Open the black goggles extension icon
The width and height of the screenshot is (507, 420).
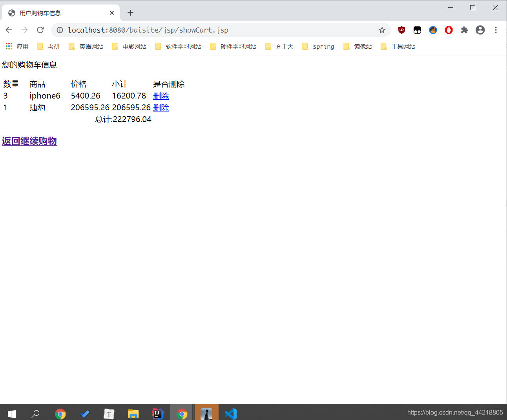coord(417,30)
